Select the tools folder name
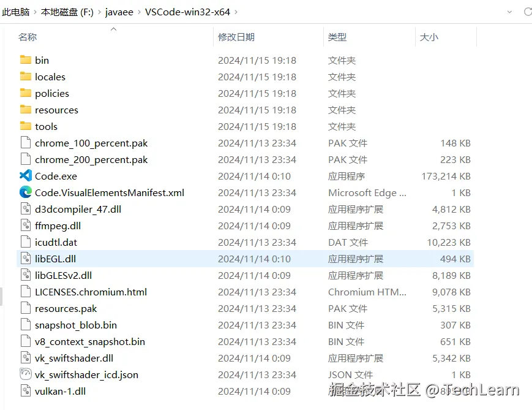Image resolution: width=532 pixels, height=410 pixels. pos(46,126)
